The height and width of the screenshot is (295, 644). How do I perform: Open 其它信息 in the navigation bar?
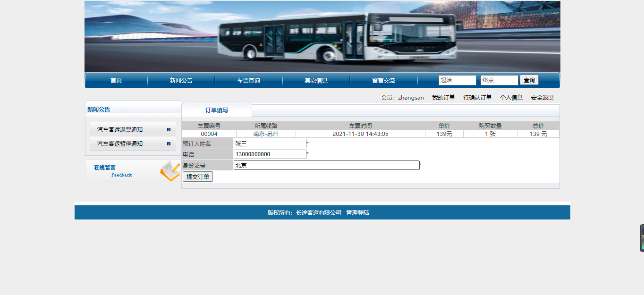(316, 81)
